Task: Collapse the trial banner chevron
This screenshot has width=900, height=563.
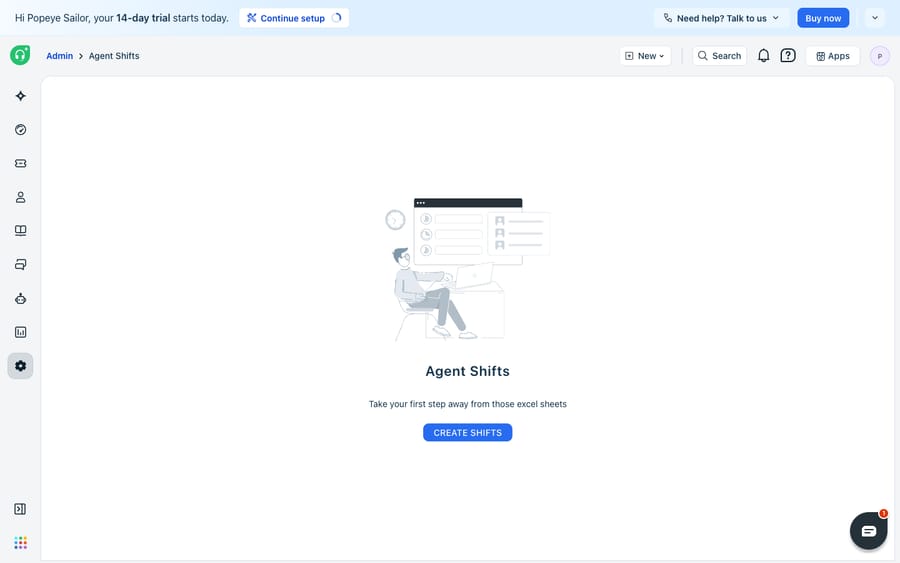Action: click(875, 18)
